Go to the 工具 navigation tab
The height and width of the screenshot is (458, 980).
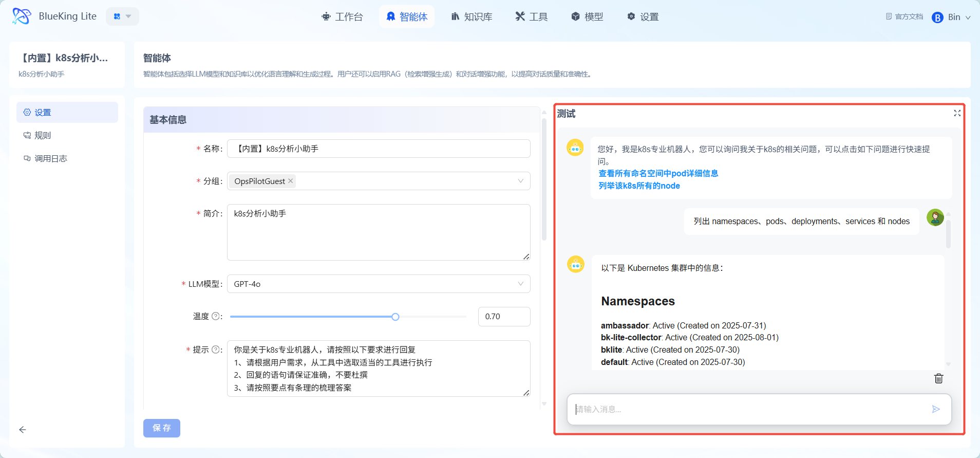(532, 17)
